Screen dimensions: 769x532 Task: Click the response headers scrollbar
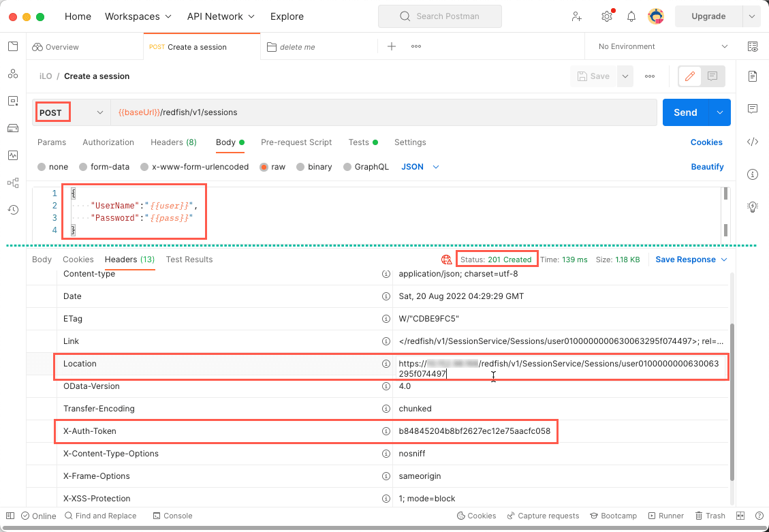(733, 401)
